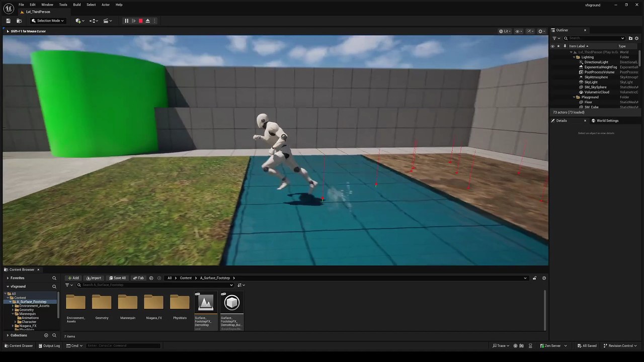
Task: Open the Actor menu
Action: pyautogui.click(x=105, y=5)
